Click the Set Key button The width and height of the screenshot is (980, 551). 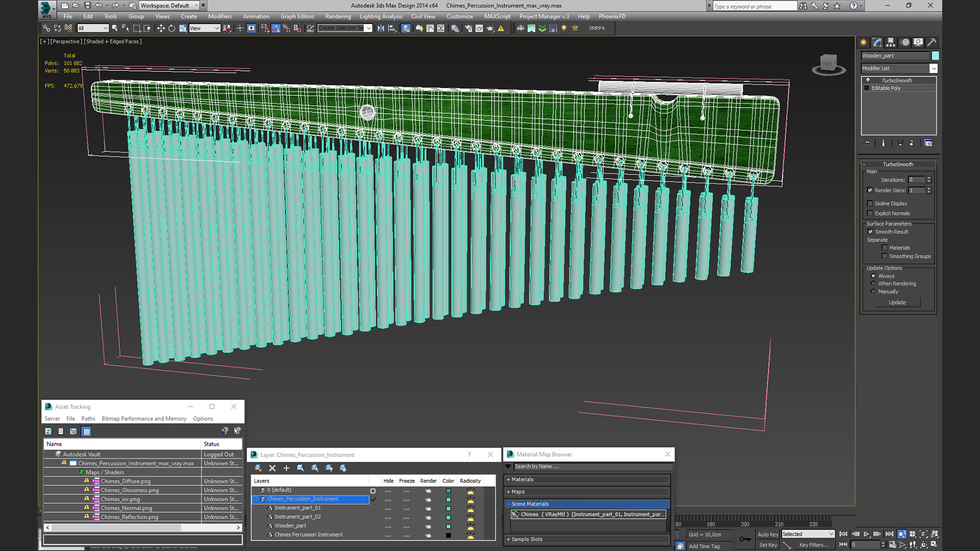(x=768, y=545)
